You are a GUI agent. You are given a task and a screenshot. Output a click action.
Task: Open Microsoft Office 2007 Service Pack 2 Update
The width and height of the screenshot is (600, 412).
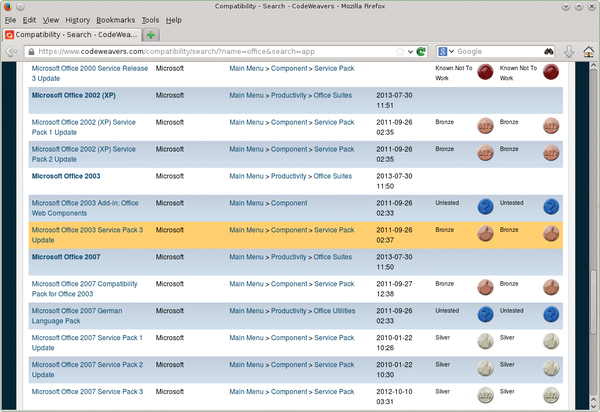(x=87, y=370)
